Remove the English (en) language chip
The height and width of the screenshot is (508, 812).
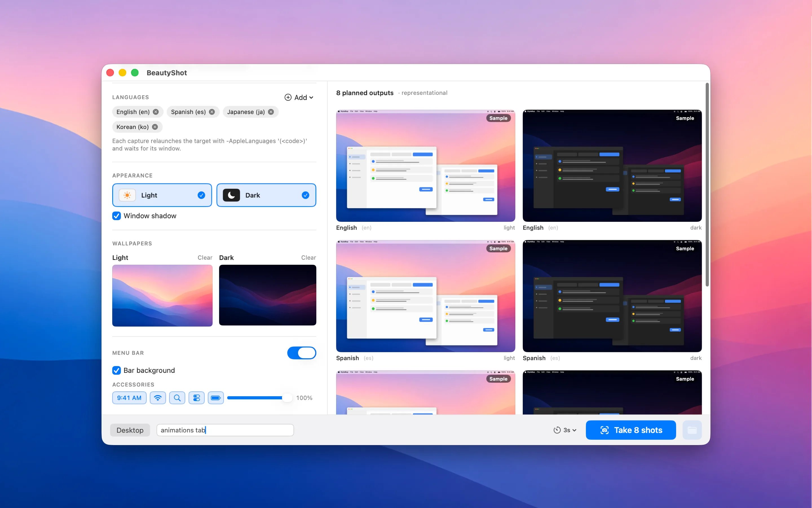[156, 112]
